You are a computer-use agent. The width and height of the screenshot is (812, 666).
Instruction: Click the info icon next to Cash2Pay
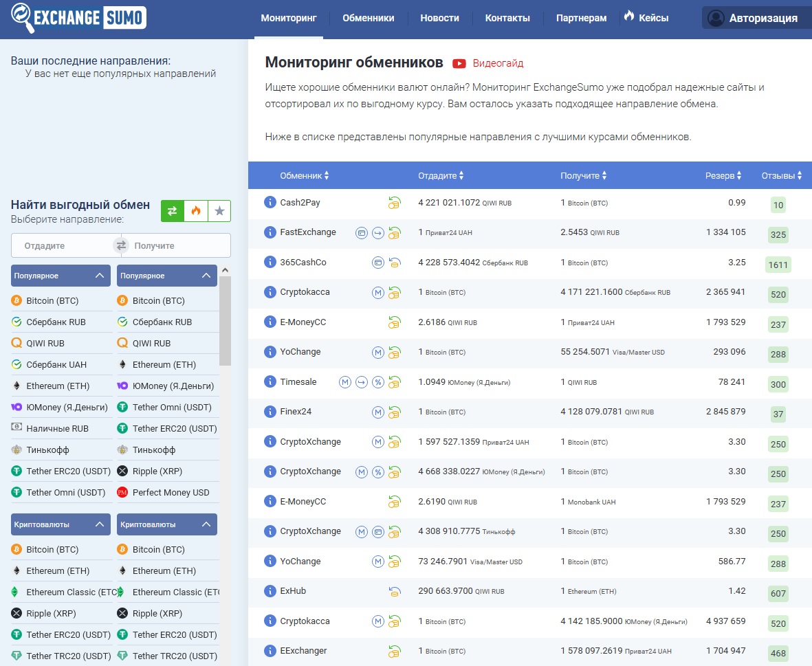(x=270, y=202)
